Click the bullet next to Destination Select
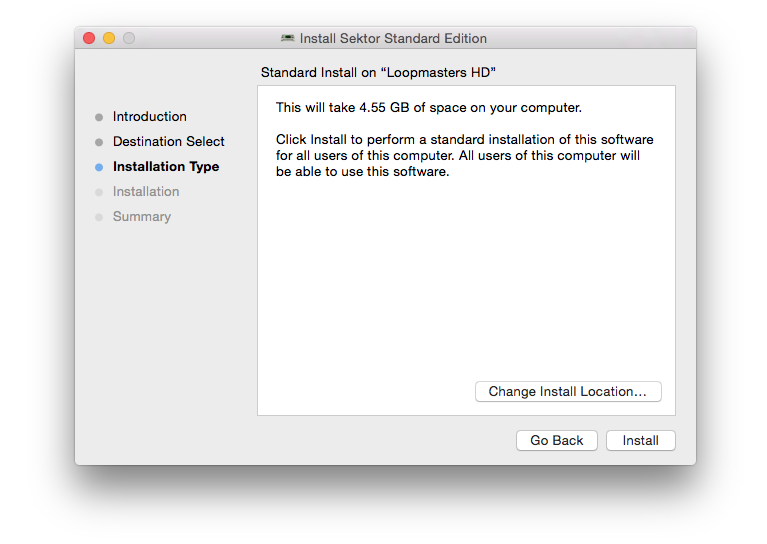The height and width of the screenshot is (544, 767). (99, 142)
